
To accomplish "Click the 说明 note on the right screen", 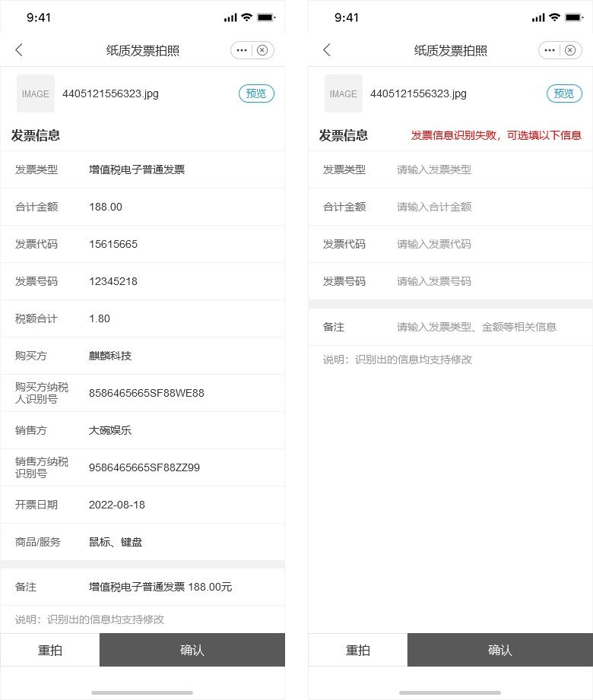I will pyautogui.click(x=398, y=360).
